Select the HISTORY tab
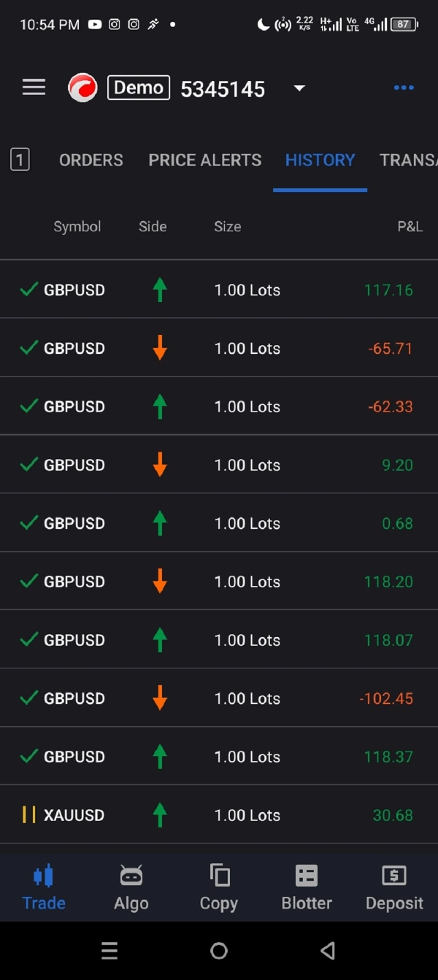 point(320,160)
